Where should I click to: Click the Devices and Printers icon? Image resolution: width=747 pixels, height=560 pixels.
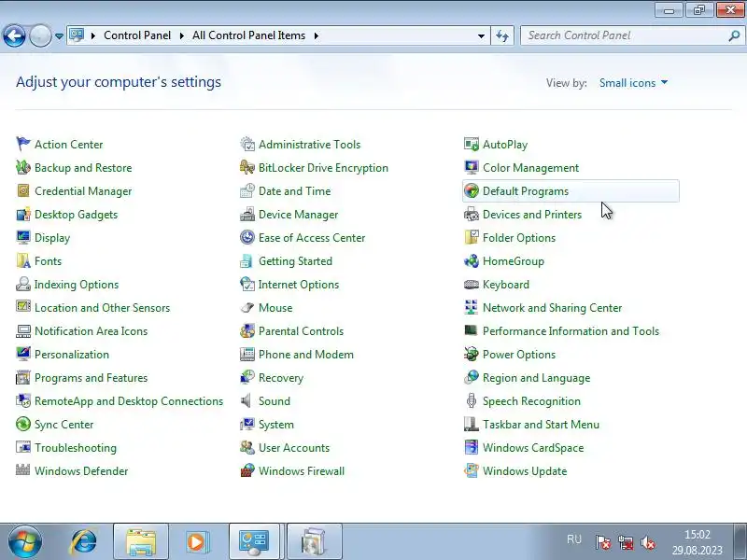472,215
